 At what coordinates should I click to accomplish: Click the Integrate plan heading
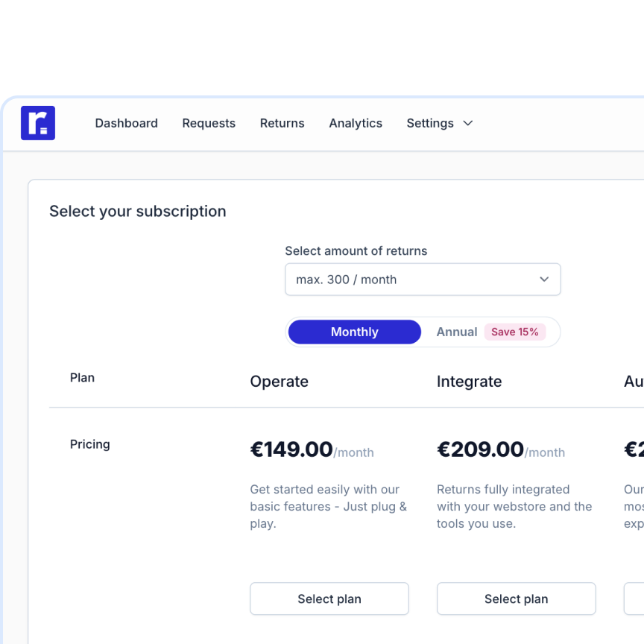tap(469, 382)
